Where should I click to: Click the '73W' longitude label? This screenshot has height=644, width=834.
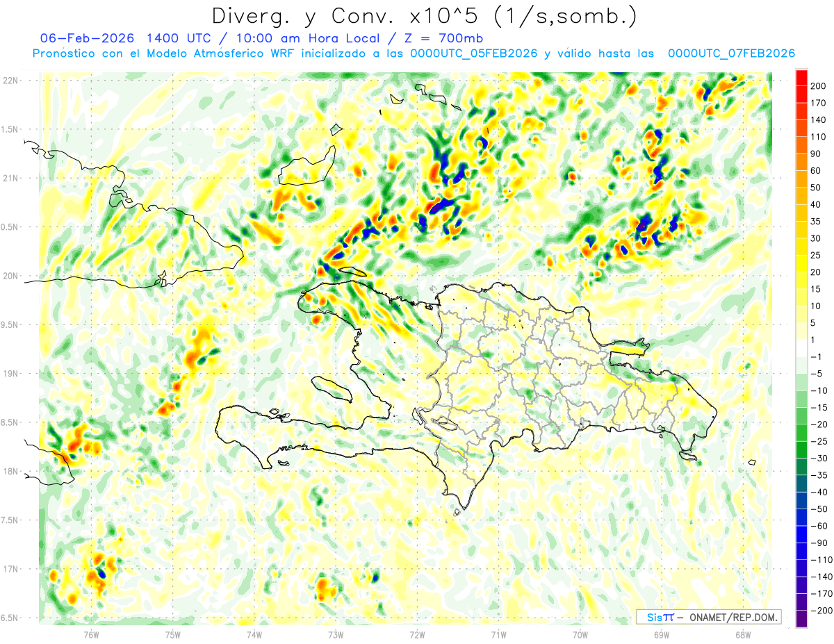coord(335,634)
